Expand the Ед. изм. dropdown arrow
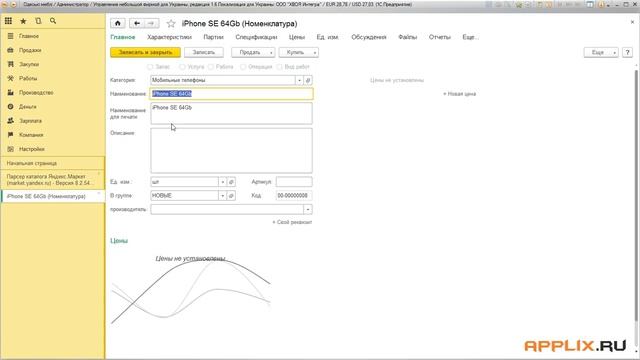Viewport: 640px width, 360px height. tap(223, 182)
